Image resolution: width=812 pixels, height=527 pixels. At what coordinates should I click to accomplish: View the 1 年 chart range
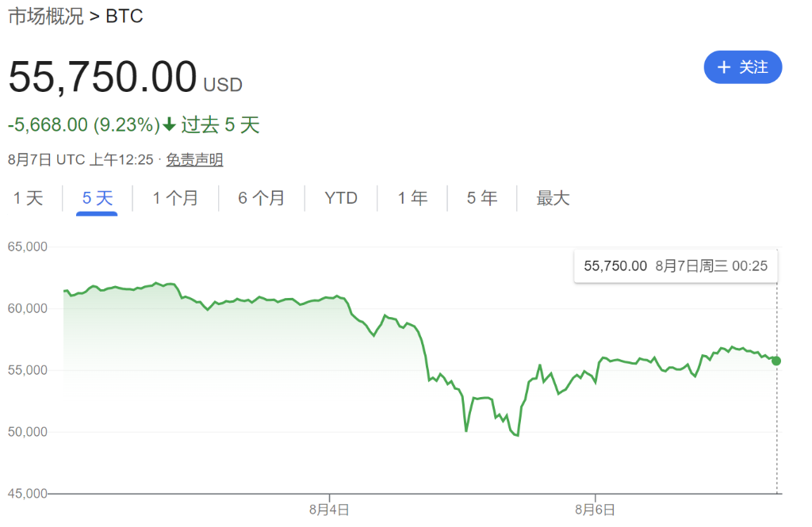(412, 198)
